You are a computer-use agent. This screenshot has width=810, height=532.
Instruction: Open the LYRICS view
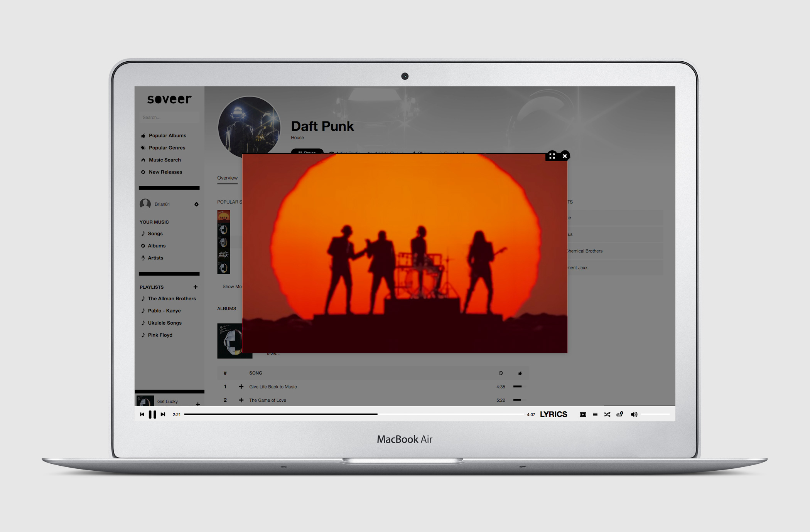(x=553, y=414)
